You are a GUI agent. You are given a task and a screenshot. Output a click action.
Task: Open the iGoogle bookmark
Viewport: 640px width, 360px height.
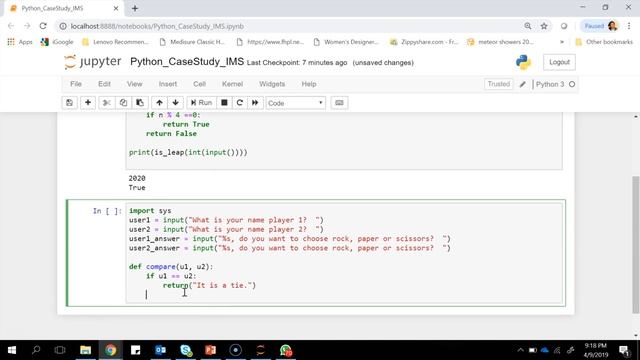[57, 42]
